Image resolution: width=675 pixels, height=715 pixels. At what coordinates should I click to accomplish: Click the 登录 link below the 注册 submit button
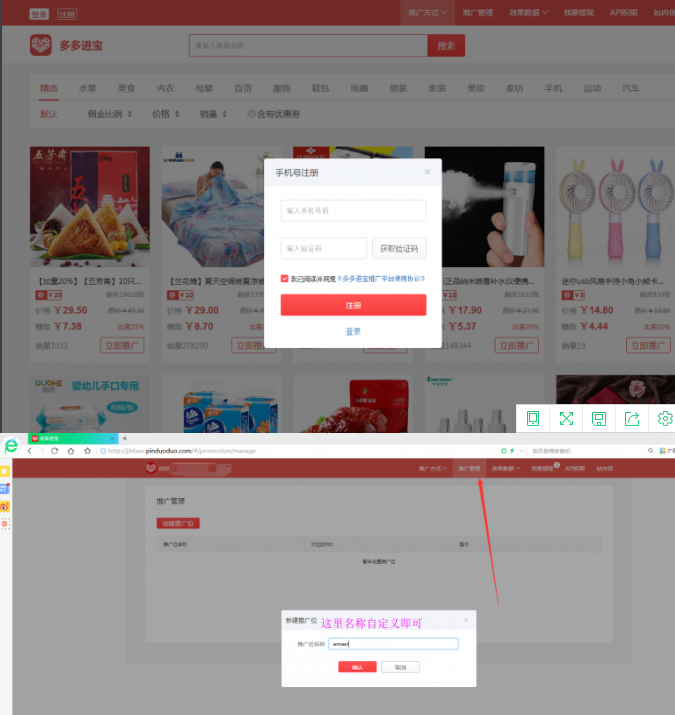(x=353, y=332)
